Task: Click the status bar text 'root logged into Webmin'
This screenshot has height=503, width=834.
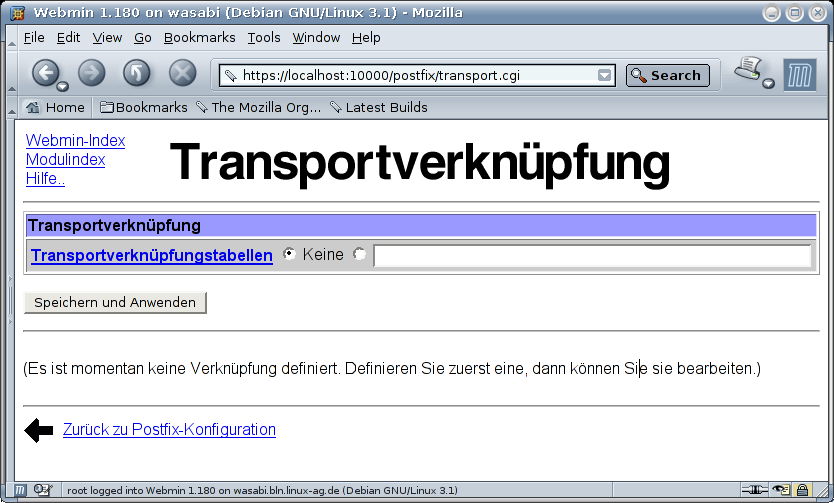Action: click(x=262, y=490)
